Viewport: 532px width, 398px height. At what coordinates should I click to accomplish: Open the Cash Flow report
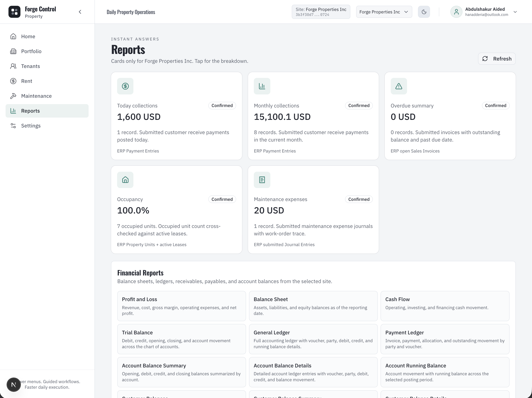(445, 306)
